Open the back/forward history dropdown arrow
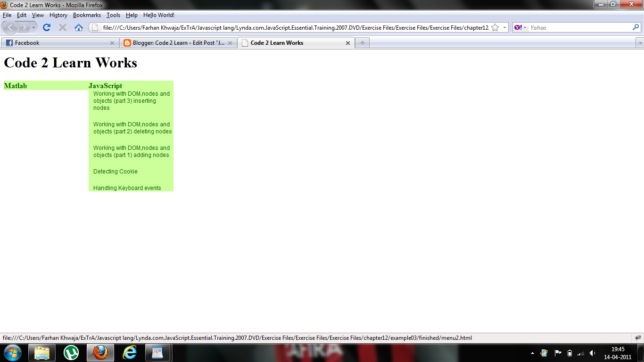644x362 pixels. (34, 28)
